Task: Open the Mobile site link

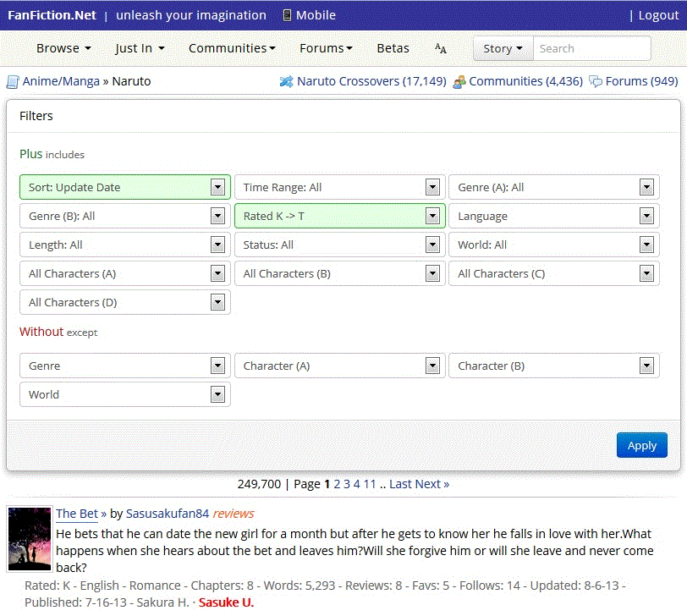Action: coord(316,15)
